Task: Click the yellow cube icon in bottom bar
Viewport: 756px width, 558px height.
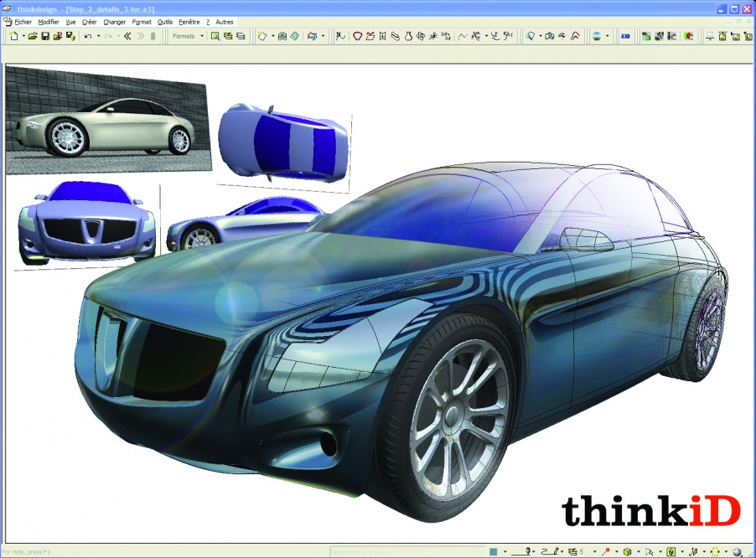Action: tap(627, 552)
